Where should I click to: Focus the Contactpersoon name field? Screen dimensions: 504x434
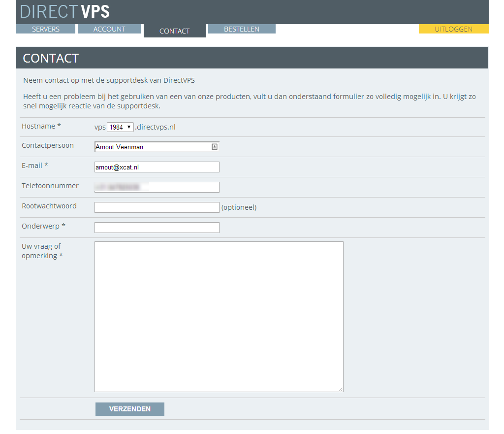pos(153,147)
